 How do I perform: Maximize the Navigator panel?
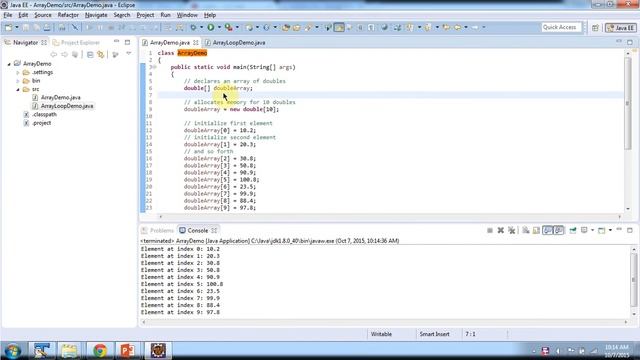pyautogui.click(x=127, y=42)
